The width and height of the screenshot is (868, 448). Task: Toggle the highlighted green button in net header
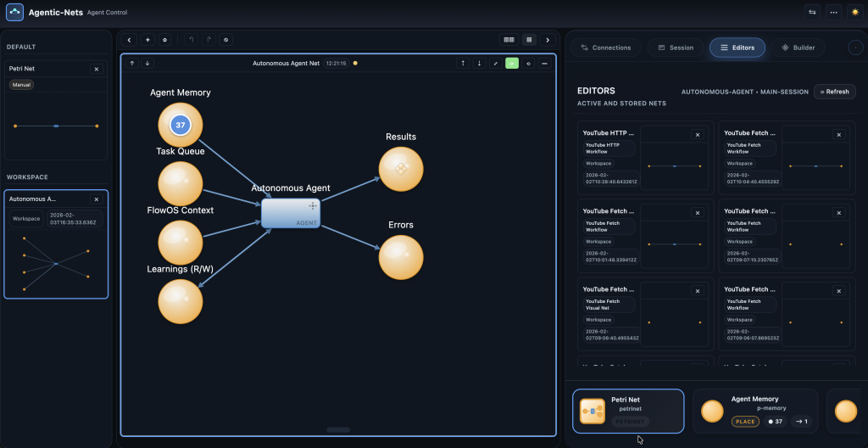(x=512, y=63)
